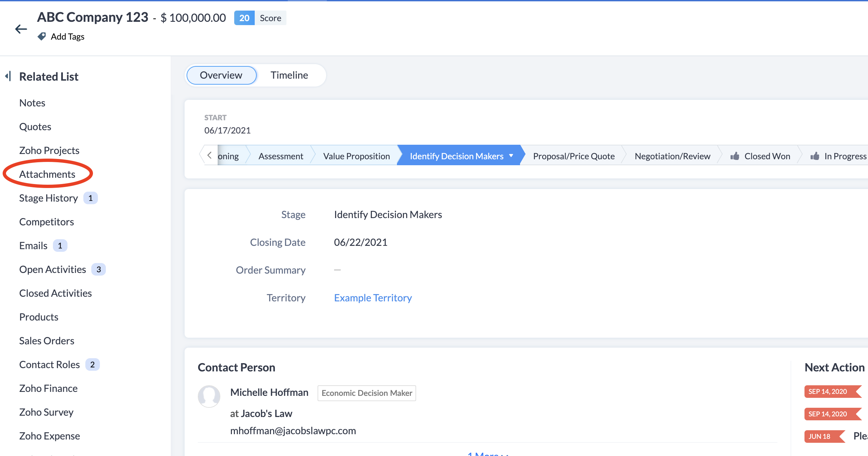Open the Jacob's Law account link

click(x=266, y=413)
